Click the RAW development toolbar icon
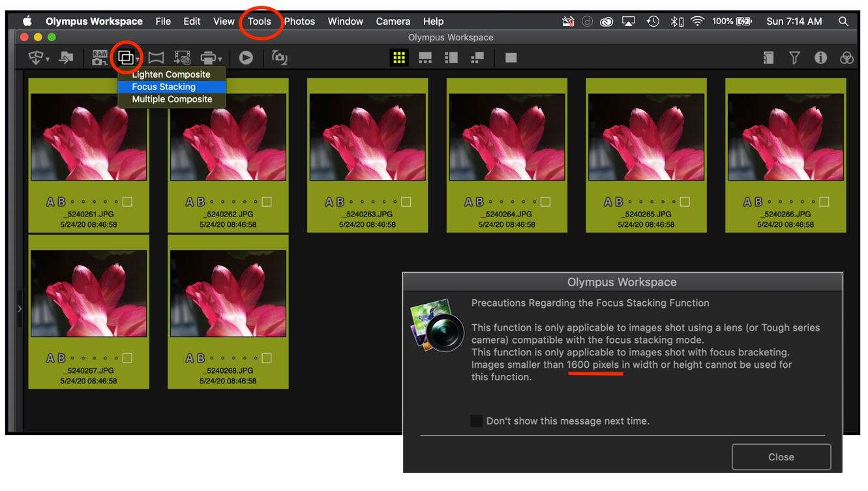Image resolution: width=868 pixels, height=491 pixels. coord(99,58)
